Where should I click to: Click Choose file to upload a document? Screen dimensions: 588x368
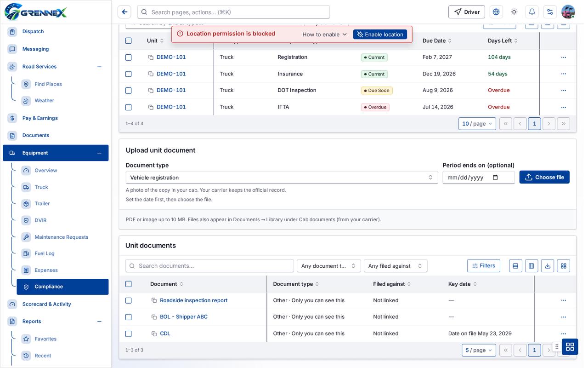[544, 177]
